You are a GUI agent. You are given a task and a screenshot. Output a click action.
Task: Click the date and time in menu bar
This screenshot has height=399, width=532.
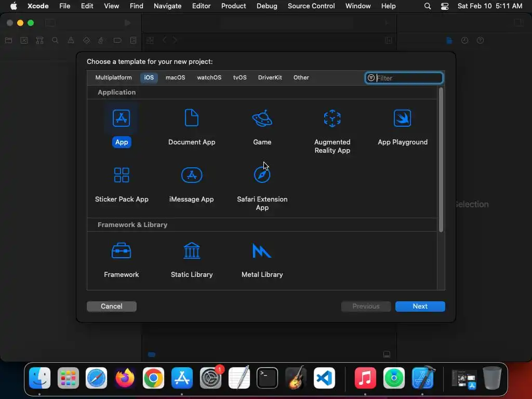tap(489, 6)
